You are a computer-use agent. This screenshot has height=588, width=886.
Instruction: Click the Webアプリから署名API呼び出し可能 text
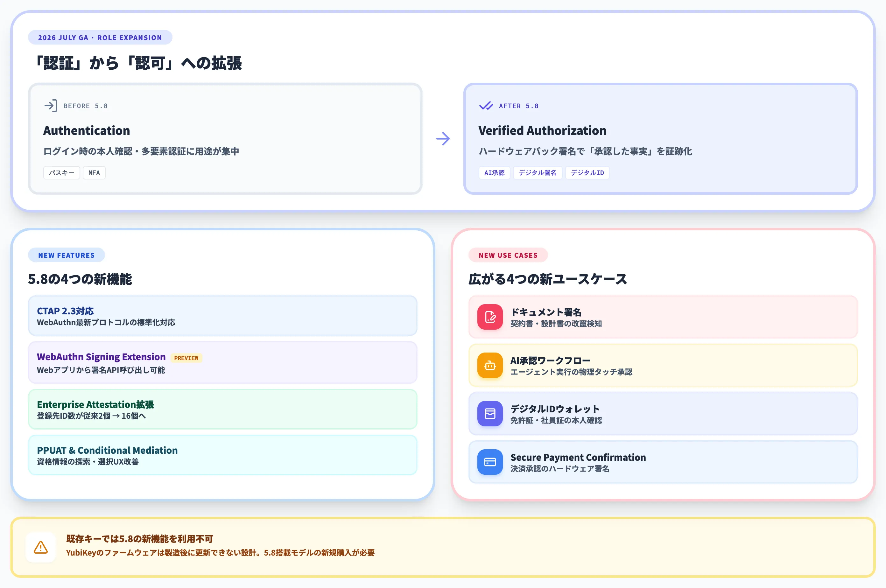tap(101, 370)
